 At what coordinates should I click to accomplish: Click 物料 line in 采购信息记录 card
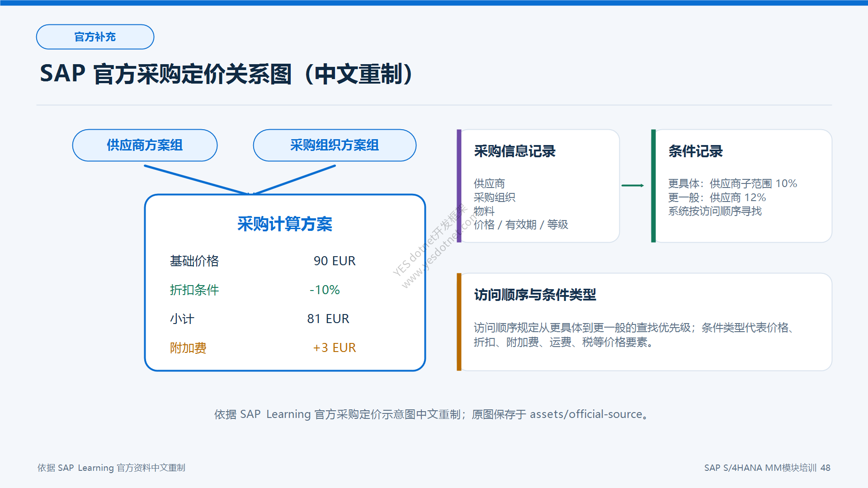point(484,211)
